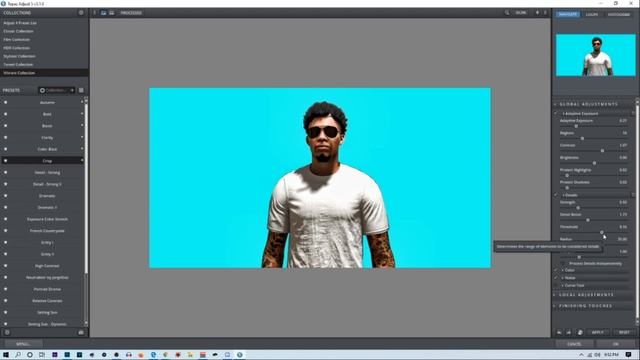Enable the Adaptive Exposure section checkbox
This screenshot has width=640, height=360.
(x=556, y=113)
